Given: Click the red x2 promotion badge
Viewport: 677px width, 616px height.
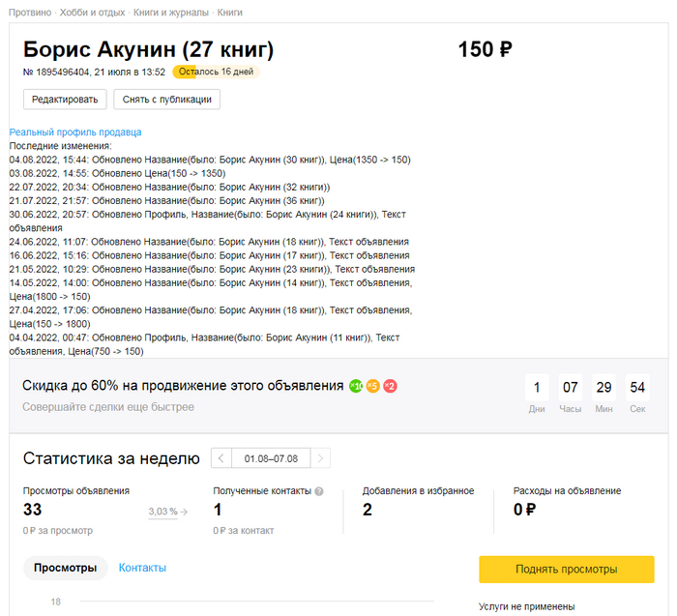Looking at the screenshot, I should (x=390, y=386).
